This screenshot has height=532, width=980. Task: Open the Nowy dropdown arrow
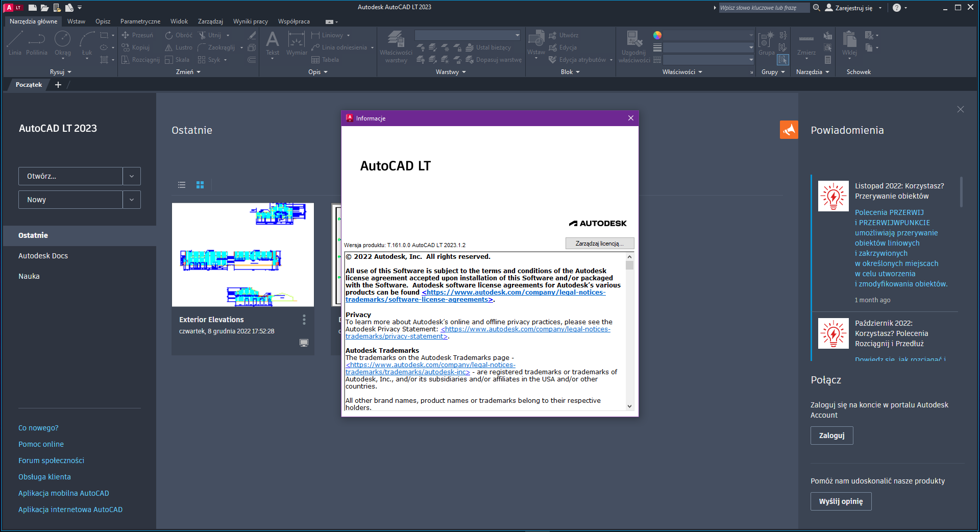pyautogui.click(x=132, y=200)
